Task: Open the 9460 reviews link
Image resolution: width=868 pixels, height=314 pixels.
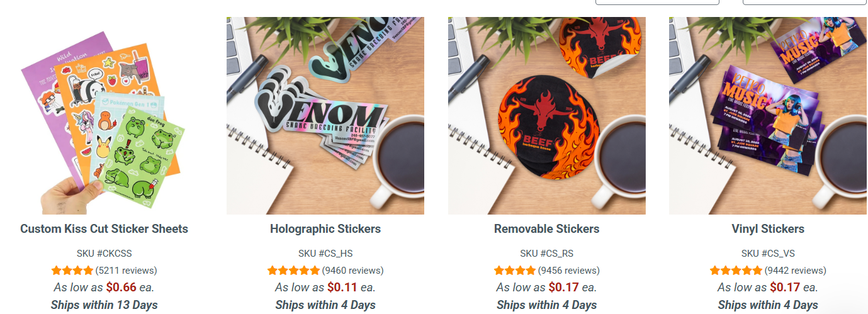Action: 352,271
